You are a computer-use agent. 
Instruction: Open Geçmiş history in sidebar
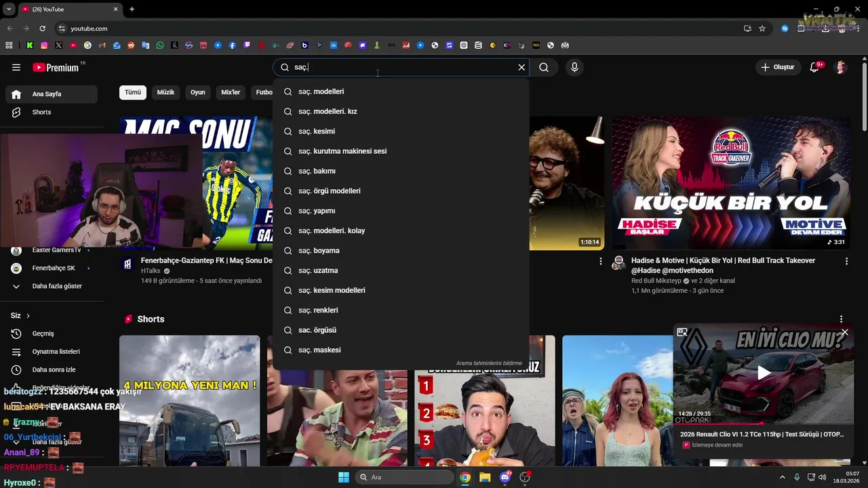coord(52,333)
